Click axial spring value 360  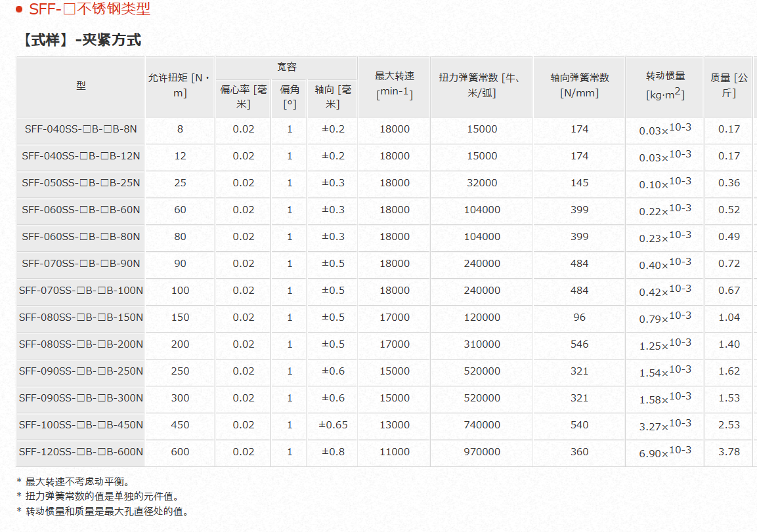coord(579,452)
